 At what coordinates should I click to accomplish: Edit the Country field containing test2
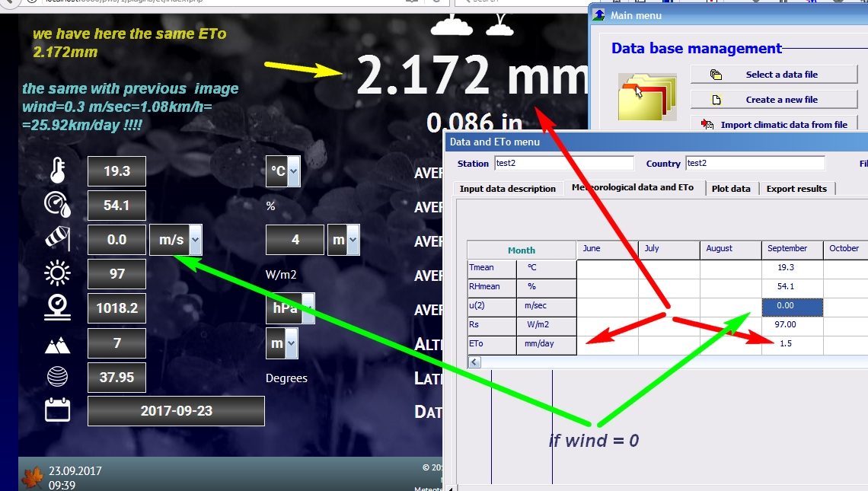click(755, 163)
